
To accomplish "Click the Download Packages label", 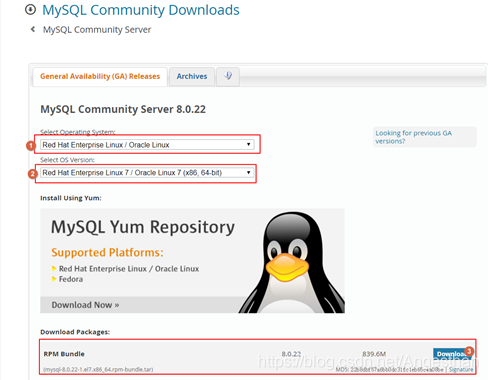I will pyautogui.click(x=75, y=332).
